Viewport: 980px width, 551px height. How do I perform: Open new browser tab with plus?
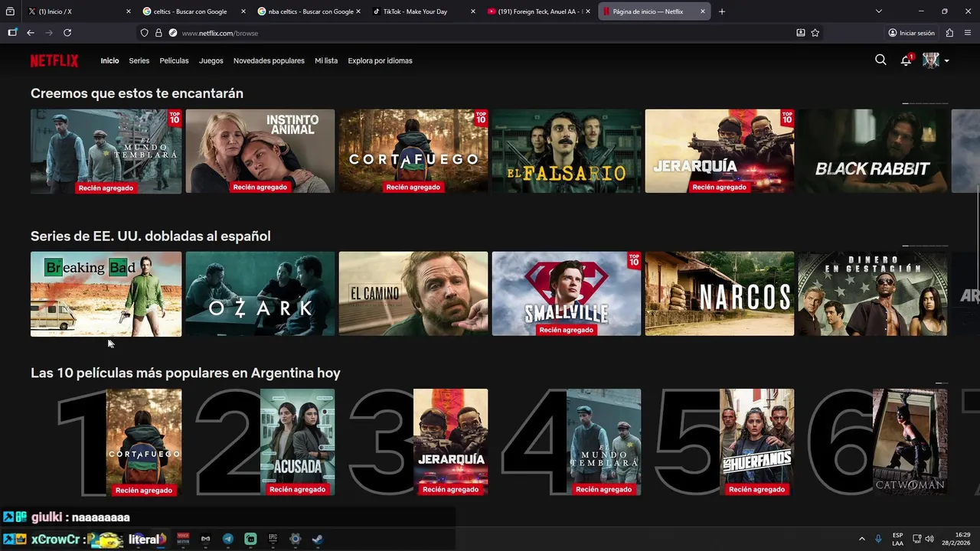coord(722,11)
